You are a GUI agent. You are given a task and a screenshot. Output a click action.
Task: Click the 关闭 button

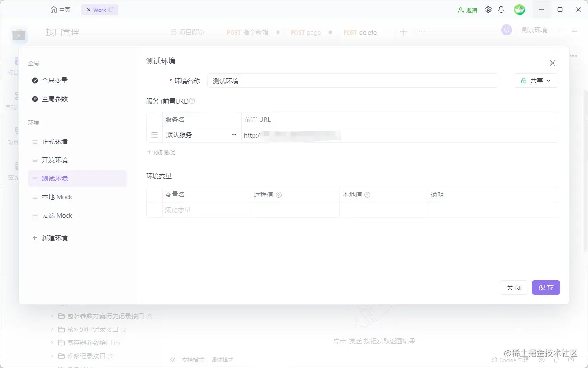tap(514, 287)
